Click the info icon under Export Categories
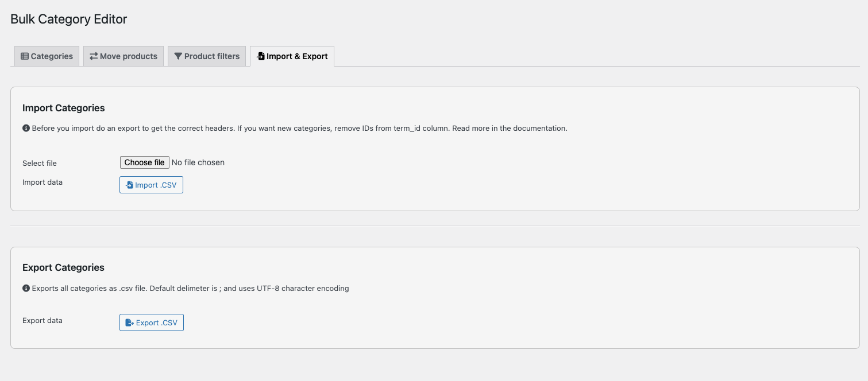 click(x=26, y=289)
